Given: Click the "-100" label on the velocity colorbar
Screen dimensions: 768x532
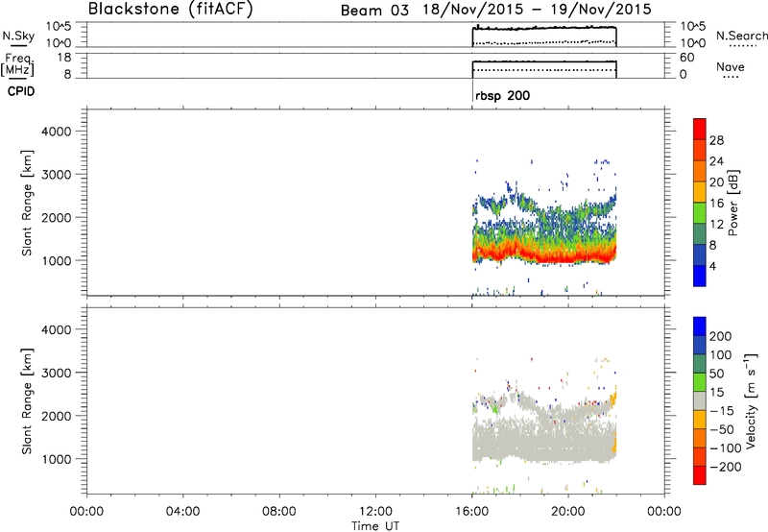Looking at the screenshot, I should (x=726, y=448).
